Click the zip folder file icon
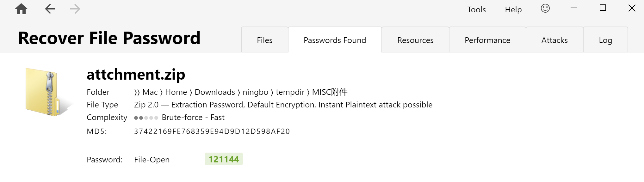 click(48, 92)
